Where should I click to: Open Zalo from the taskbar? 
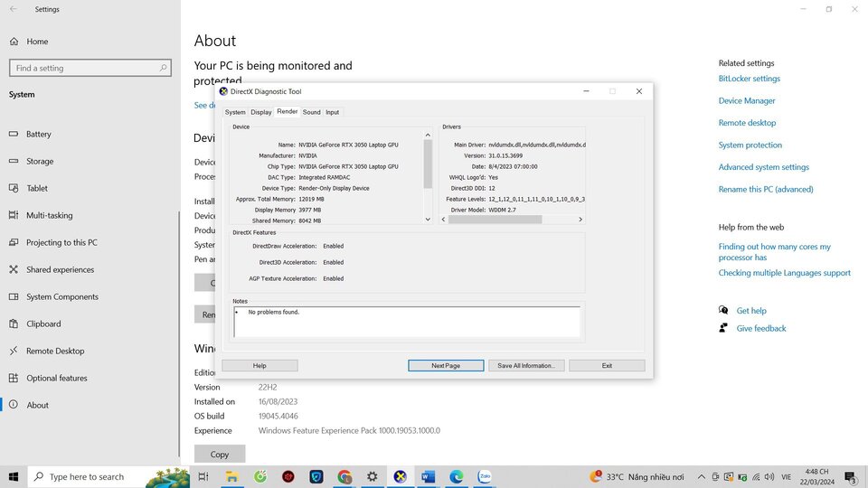coord(485,476)
